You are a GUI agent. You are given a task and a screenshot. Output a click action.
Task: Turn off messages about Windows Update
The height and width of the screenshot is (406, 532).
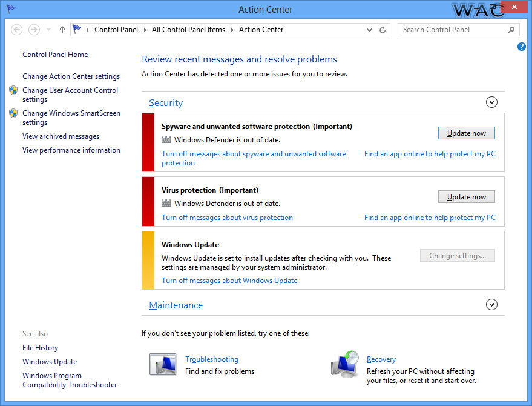[229, 281]
